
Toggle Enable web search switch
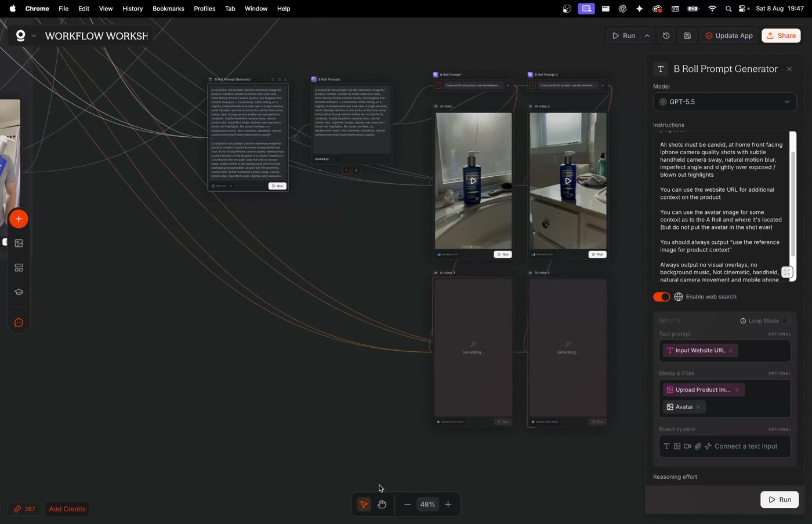tap(661, 297)
